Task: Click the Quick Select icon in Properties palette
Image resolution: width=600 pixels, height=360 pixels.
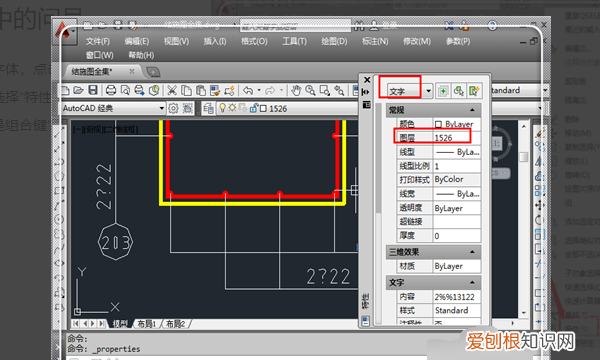Action: [x=474, y=91]
